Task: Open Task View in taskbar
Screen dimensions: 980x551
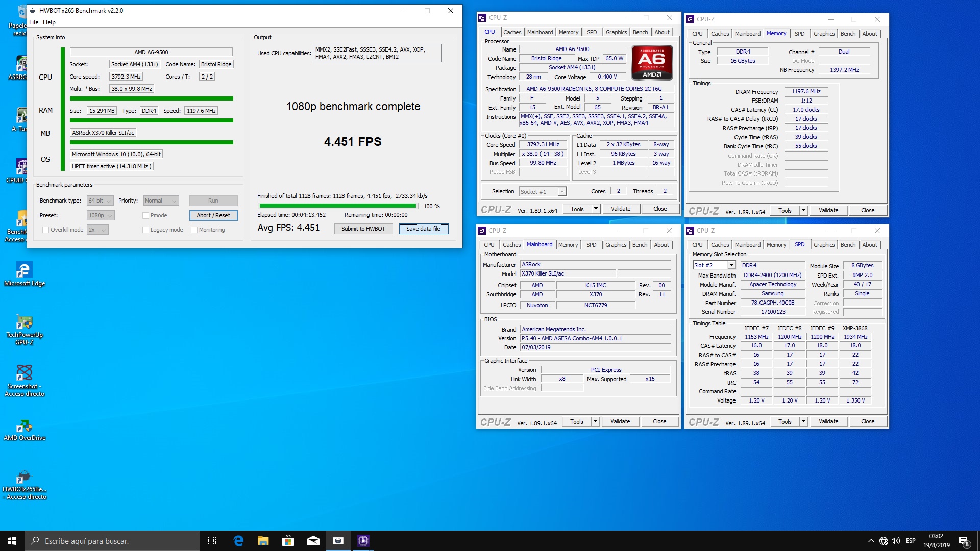Action: point(212,541)
